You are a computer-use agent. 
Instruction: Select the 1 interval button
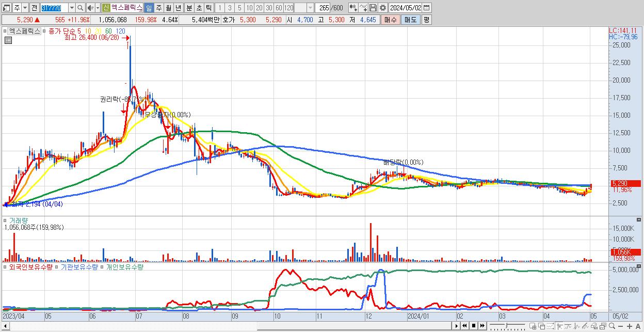point(219,8)
